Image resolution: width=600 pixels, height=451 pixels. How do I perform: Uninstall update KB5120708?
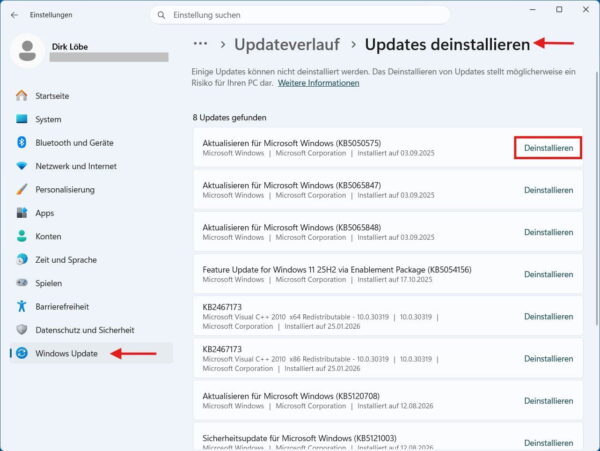(548, 400)
